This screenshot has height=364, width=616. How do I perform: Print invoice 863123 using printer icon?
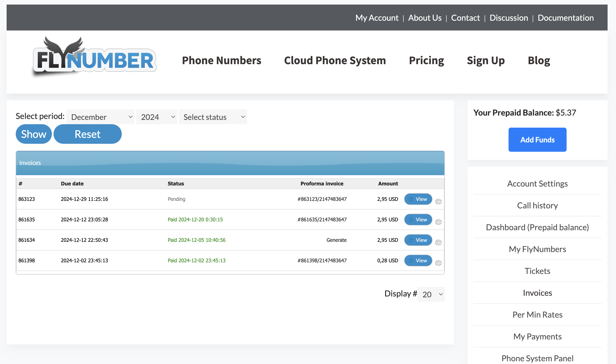[x=438, y=202]
